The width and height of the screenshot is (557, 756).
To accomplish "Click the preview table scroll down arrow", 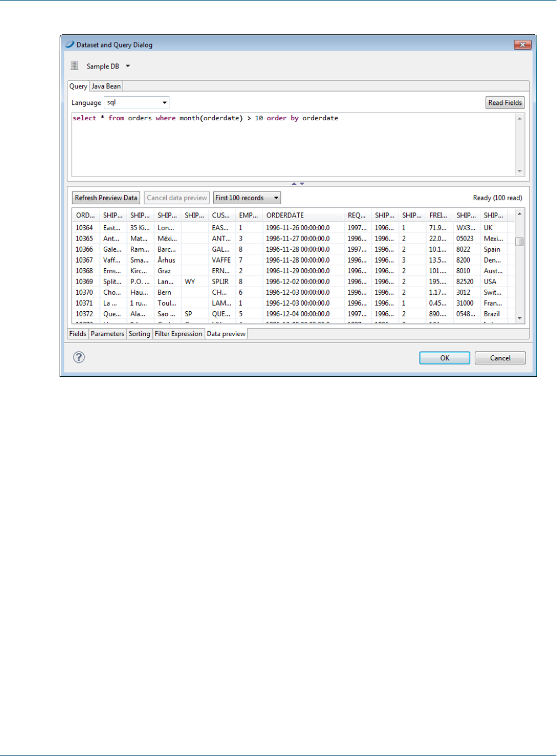I will tap(519, 318).
